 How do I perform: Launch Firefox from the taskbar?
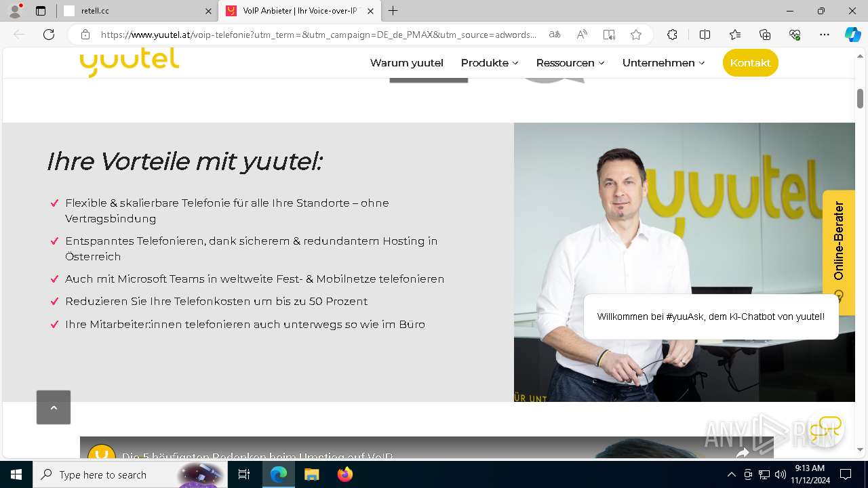click(x=344, y=474)
